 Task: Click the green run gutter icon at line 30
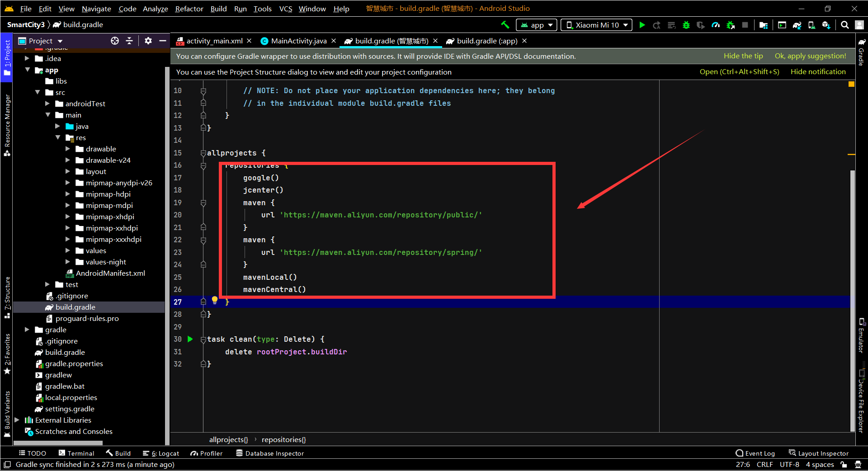coord(190,339)
